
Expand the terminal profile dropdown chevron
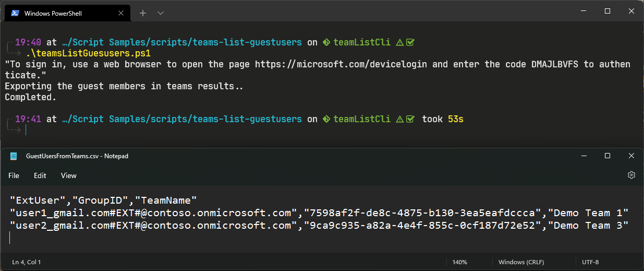pyautogui.click(x=160, y=13)
